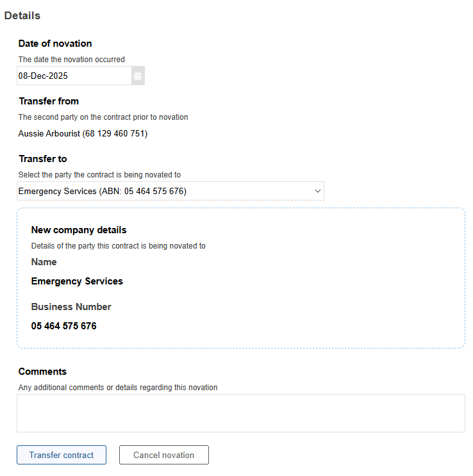The height and width of the screenshot is (476, 473).
Task: Click the Transfer contract button
Action: (x=62, y=455)
